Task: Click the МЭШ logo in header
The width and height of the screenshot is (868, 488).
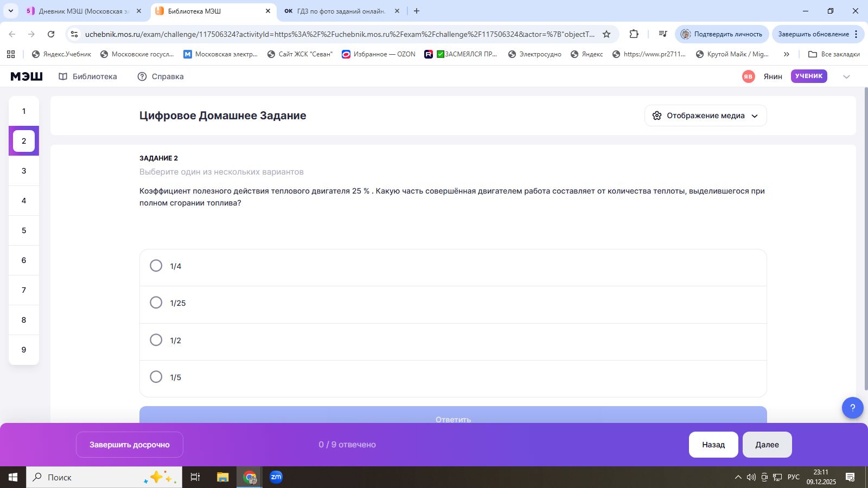Action: 27,76
